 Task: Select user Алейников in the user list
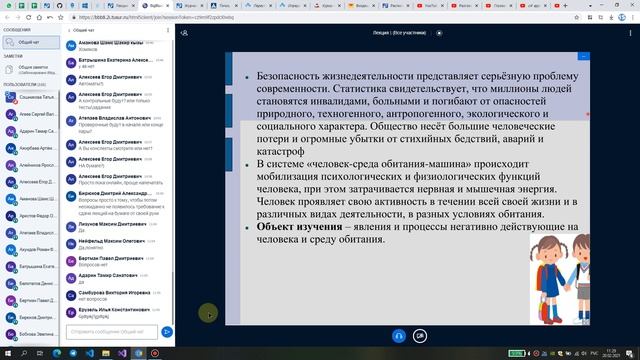(x=30, y=165)
